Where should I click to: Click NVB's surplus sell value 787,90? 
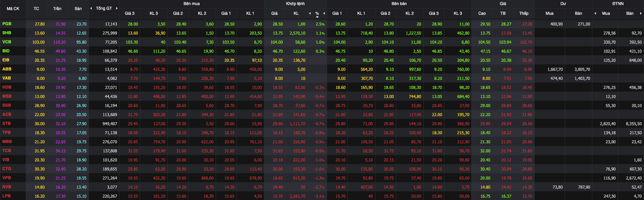coord(584,187)
